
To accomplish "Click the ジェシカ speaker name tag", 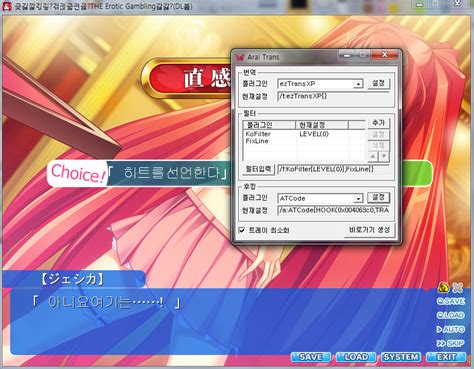I will [72, 279].
